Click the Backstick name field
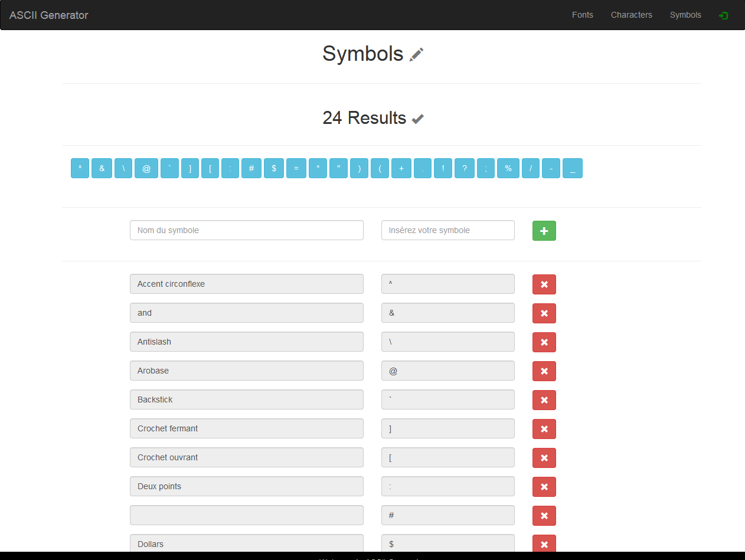This screenshot has width=745, height=560. (x=247, y=399)
